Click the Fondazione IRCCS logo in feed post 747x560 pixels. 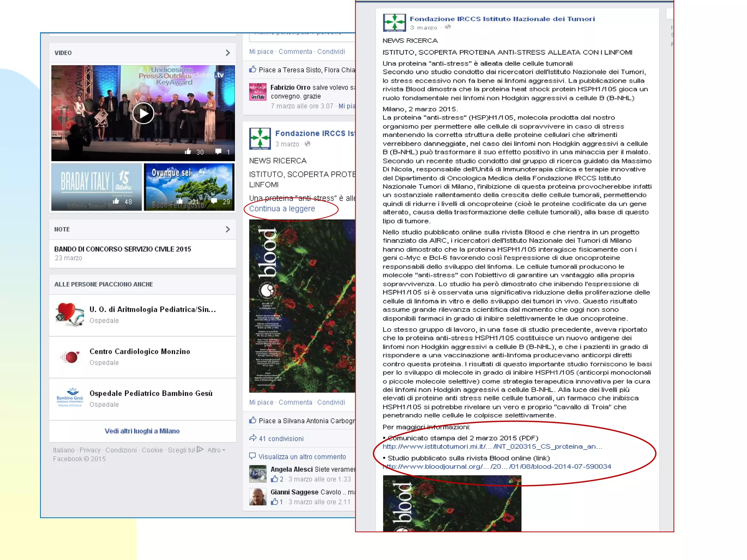click(260, 139)
